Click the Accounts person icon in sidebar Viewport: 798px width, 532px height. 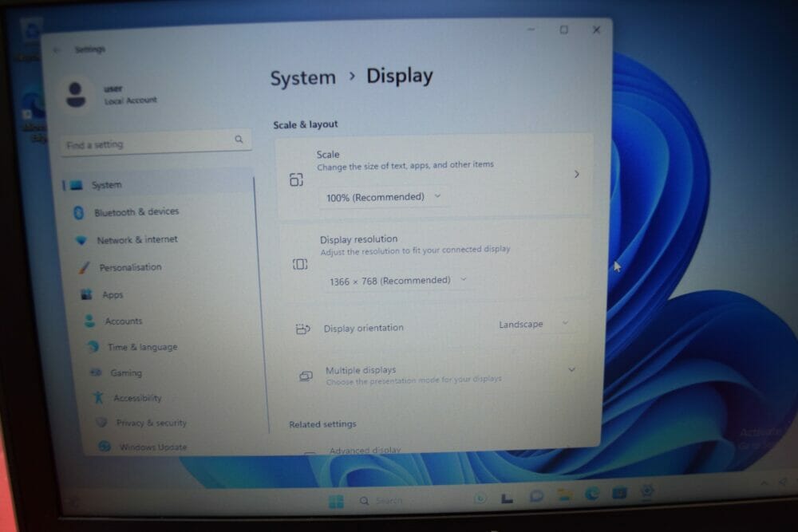89,321
